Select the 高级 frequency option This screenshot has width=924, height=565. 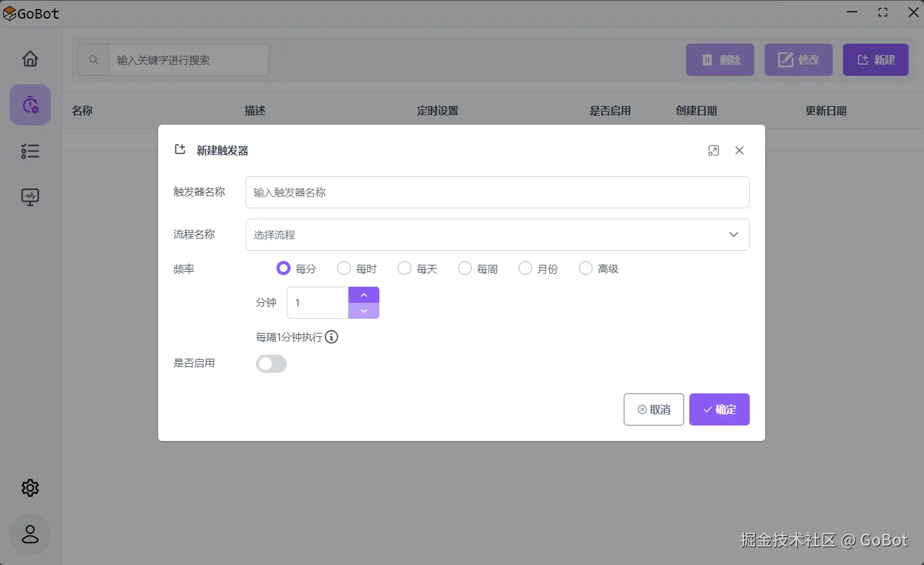586,268
